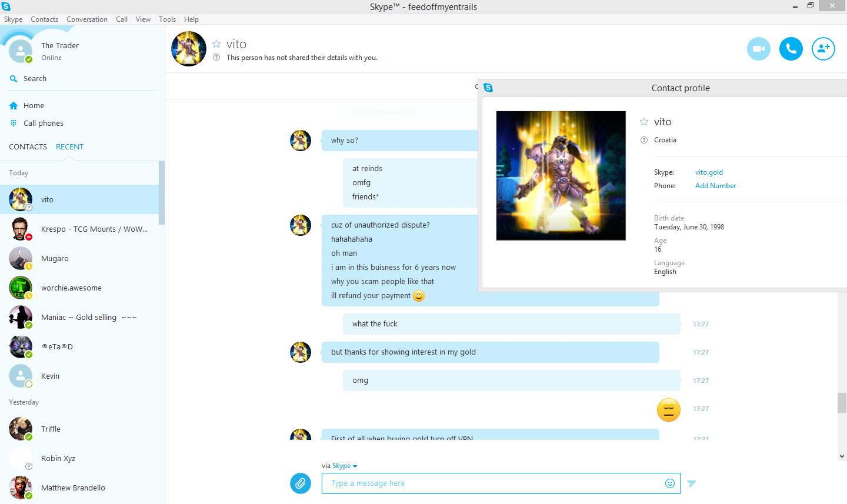Click The Trader profile avatar
The width and height of the screenshot is (847, 504).
[21, 51]
